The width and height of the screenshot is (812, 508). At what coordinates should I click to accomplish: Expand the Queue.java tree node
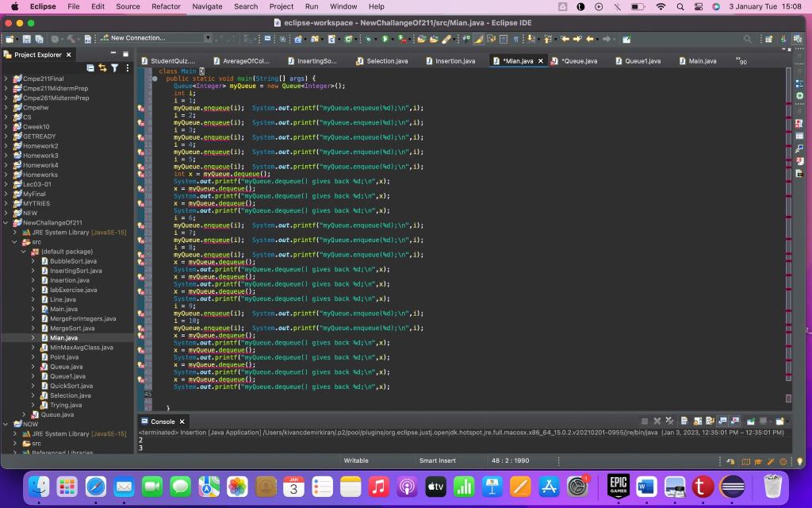pos(32,366)
